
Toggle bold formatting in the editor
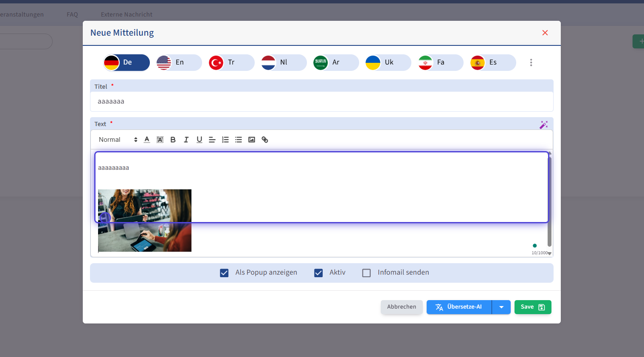click(x=173, y=140)
